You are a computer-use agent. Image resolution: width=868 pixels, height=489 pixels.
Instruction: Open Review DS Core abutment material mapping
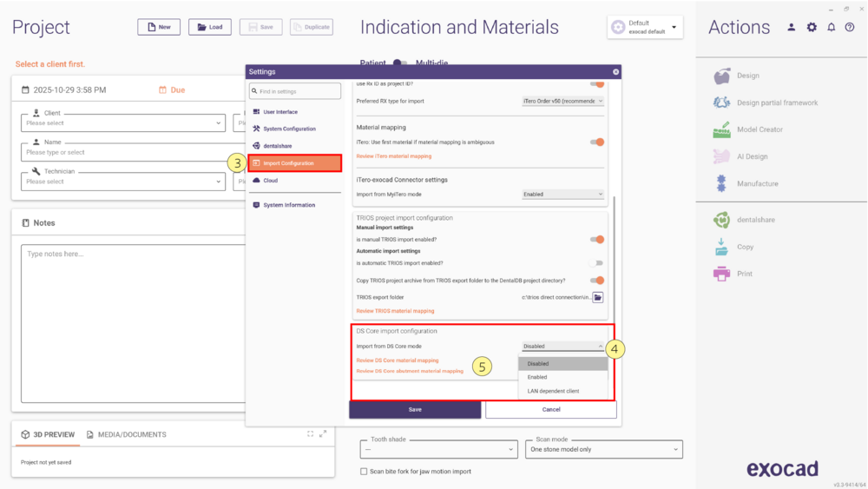point(410,371)
